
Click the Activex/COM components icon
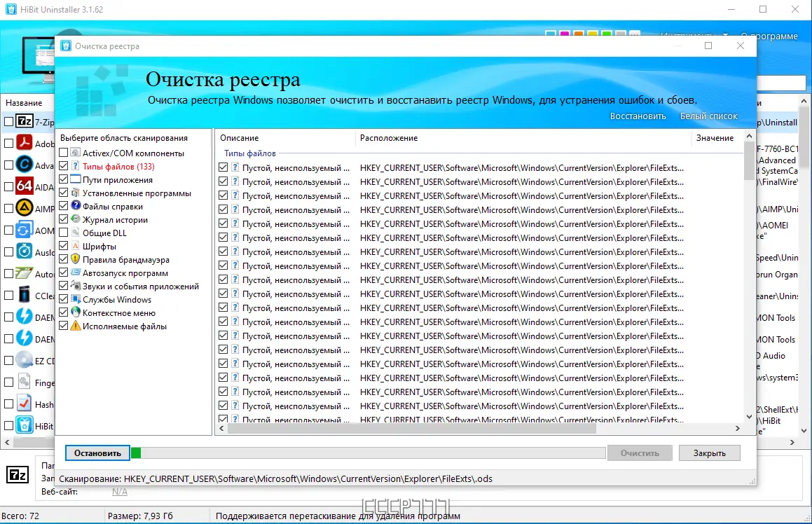pyautogui.click(x=76, y=153)
